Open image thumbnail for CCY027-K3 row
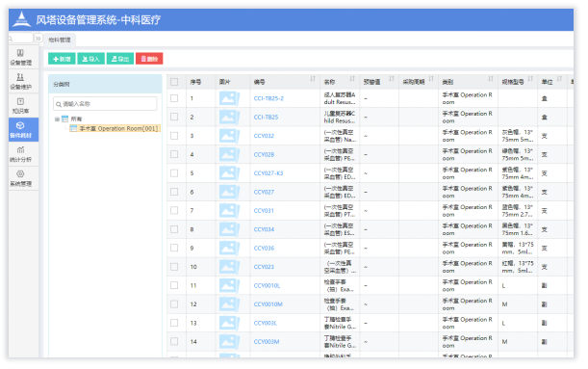Viewport: 588px width, 369px height. pos(229,173)
